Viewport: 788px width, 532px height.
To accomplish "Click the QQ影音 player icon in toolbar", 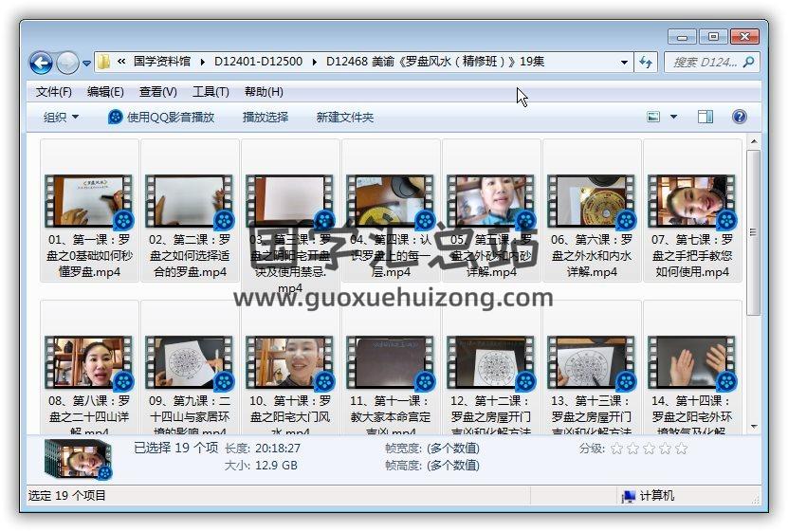I will [116, 117].
